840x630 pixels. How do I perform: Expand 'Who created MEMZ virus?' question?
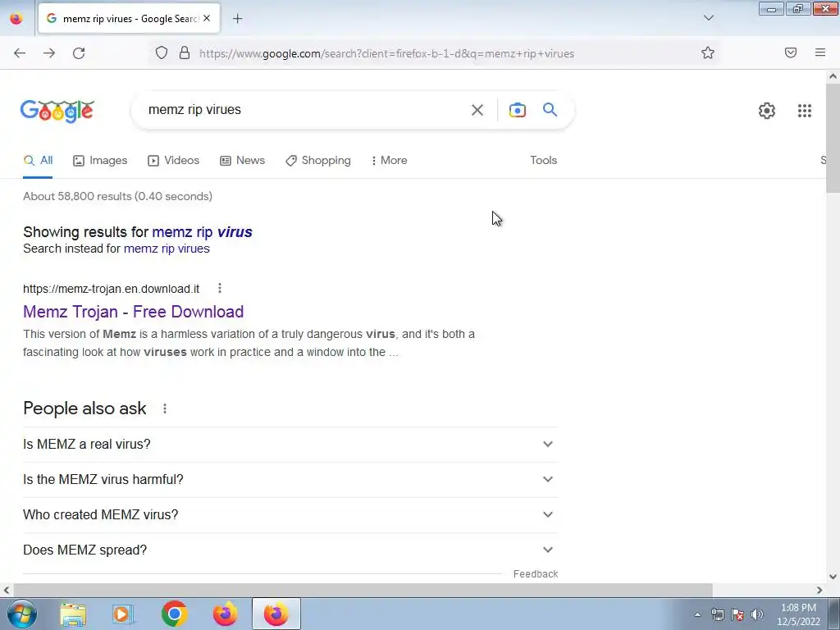point(290,515)
